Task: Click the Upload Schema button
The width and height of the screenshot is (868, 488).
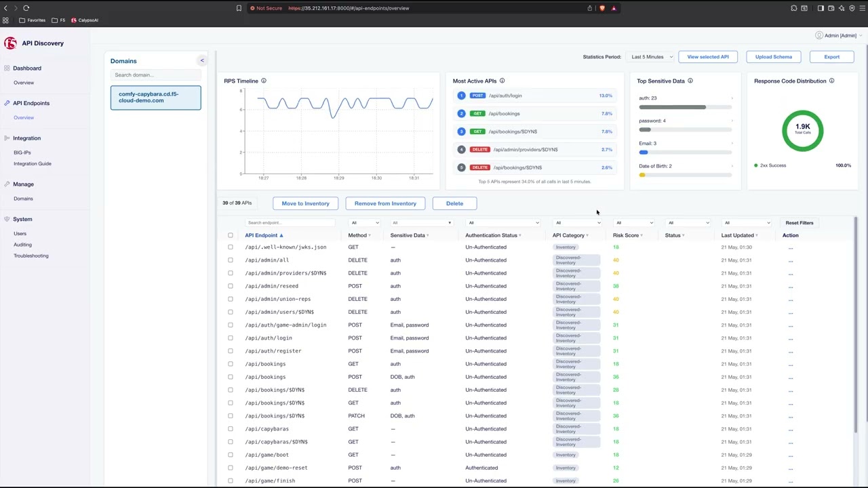Action: click(x=774, y=57)
